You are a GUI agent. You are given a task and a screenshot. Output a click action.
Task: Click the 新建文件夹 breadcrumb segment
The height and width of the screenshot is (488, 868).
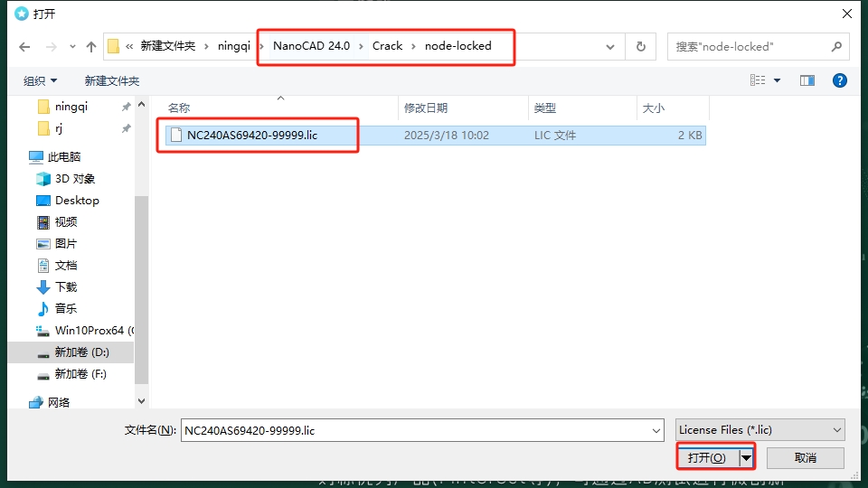coord(168,46)
